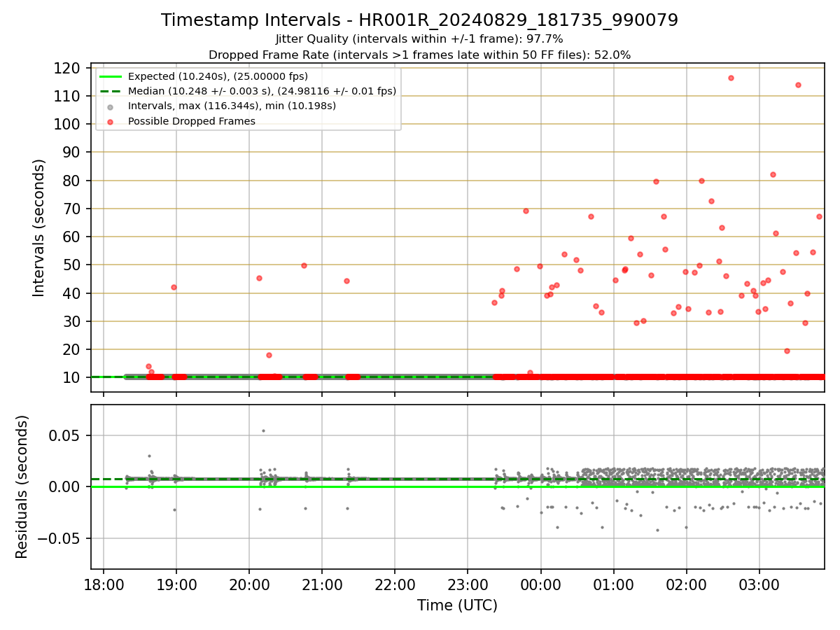The height and width of the screenshot is (630, 840).
Task: Click the 23:00 x-axis tick label
Action: coord(468,583)
